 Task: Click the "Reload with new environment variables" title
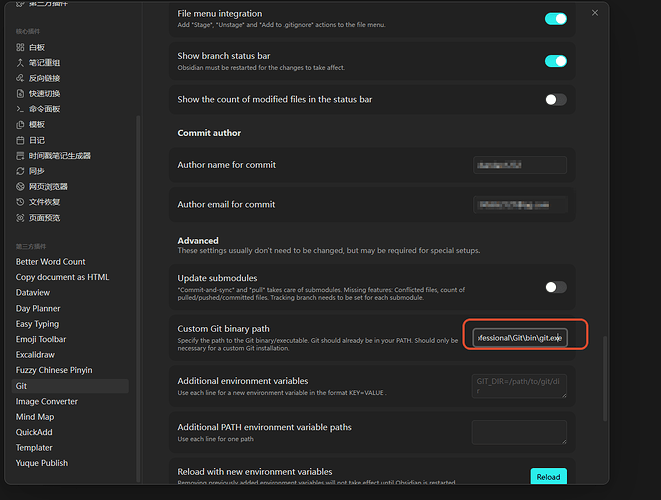point(255,471)
